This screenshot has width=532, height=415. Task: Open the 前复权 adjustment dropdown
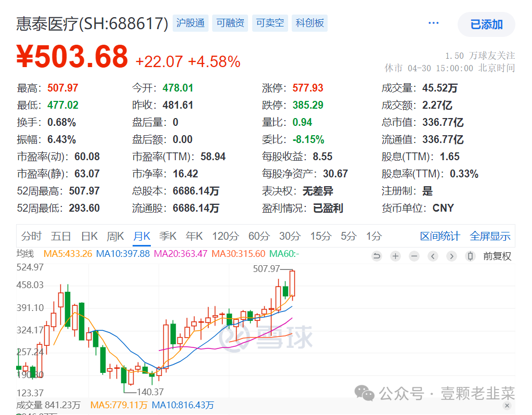(497, 256)
